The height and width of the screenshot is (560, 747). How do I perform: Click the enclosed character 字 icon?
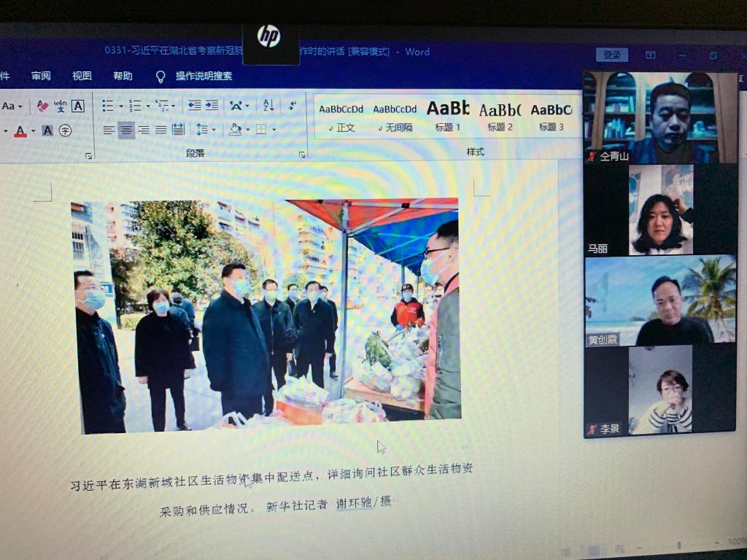[x=66, y=131]
